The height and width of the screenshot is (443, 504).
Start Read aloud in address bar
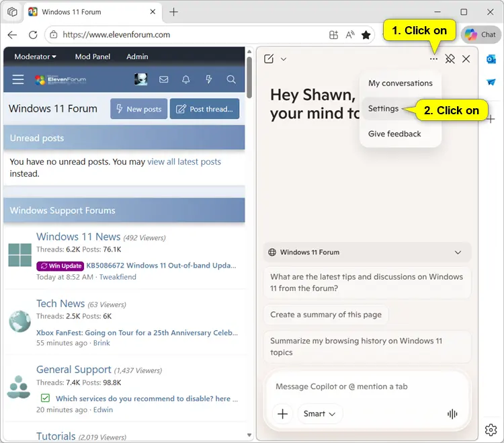click(x=350, y=35)
